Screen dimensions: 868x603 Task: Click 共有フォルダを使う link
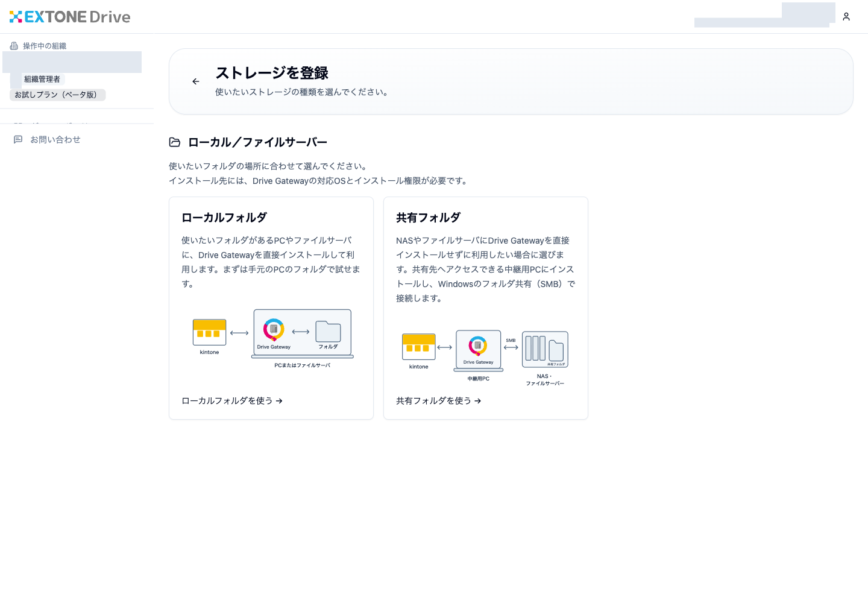(x=439, y=401)
